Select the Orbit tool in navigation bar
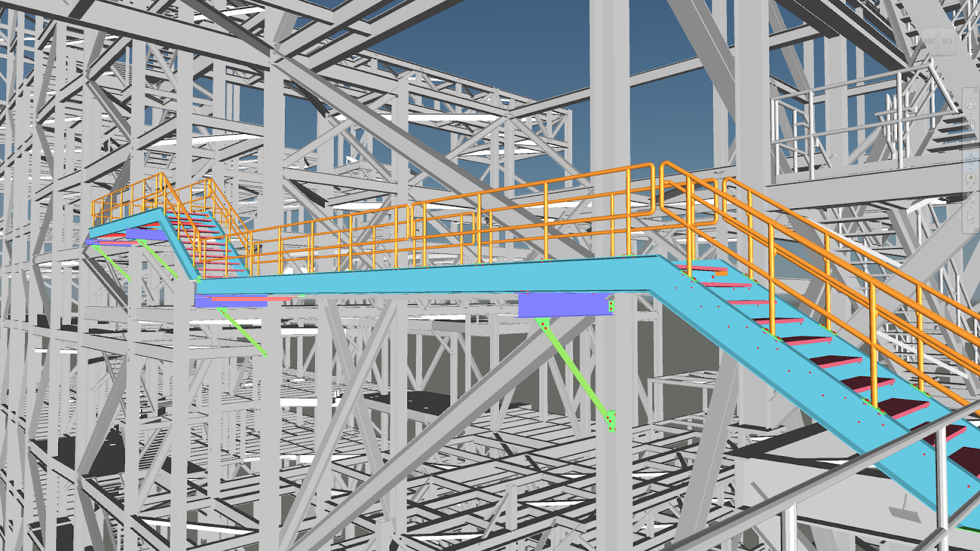980x551 pixels. coord(971,158)
